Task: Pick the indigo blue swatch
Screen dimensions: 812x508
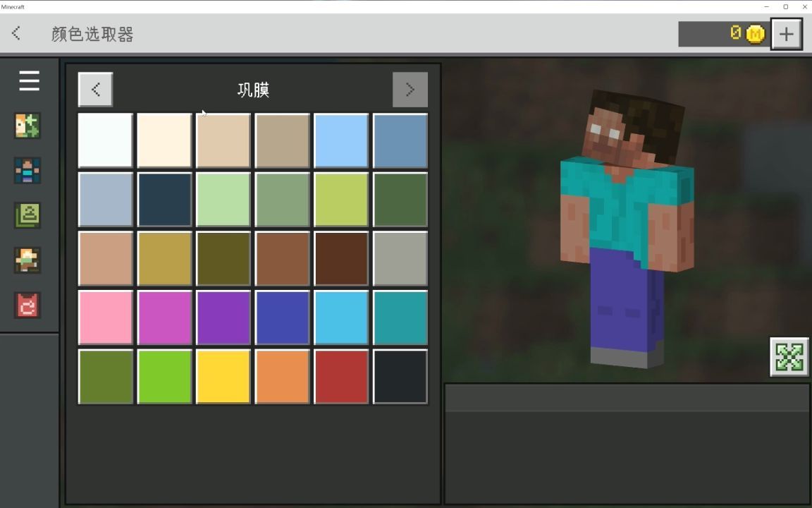Action: pos(282,317)
